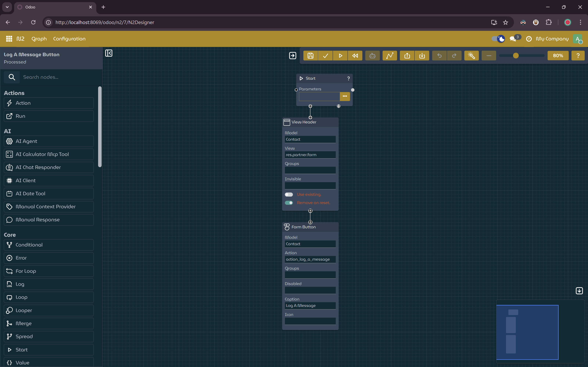588x367 pixels.
Task: Undo the last change
Action: pyautogui.click(x=439, y=56)
